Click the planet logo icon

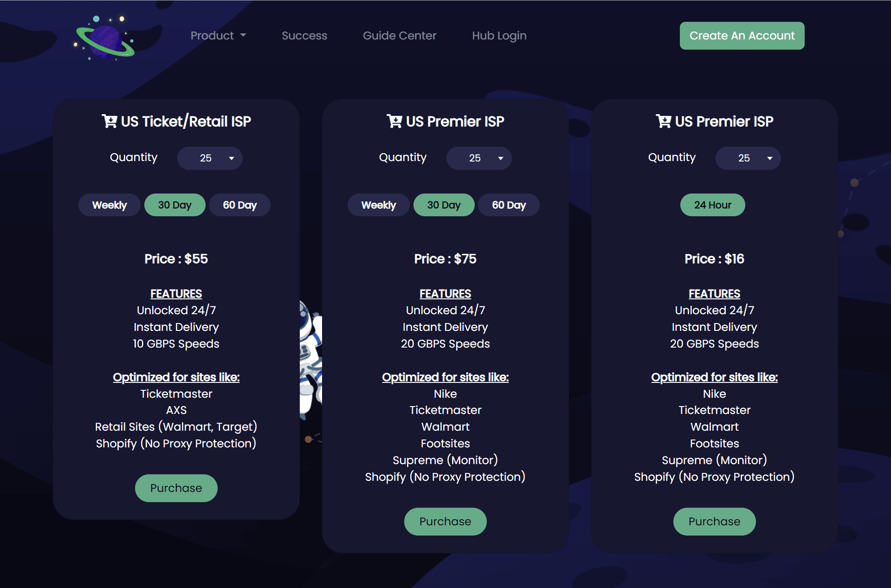[x=104, y=37]
